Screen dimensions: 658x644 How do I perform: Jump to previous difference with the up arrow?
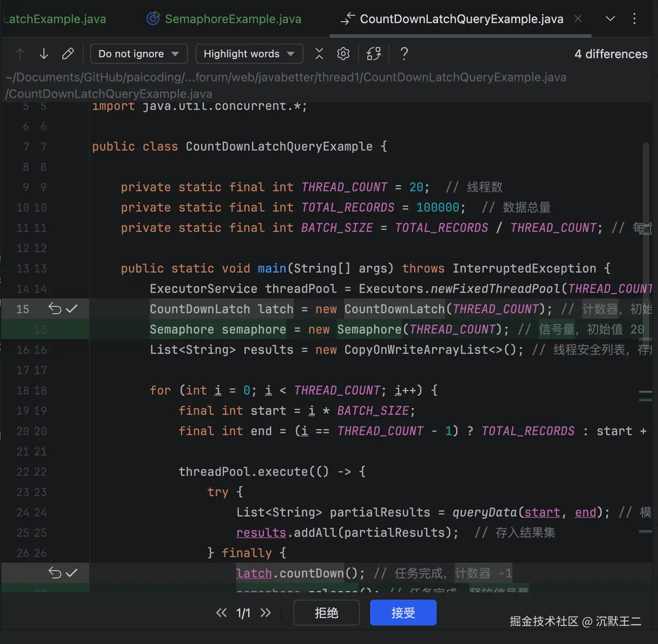(x=20, y=54)
